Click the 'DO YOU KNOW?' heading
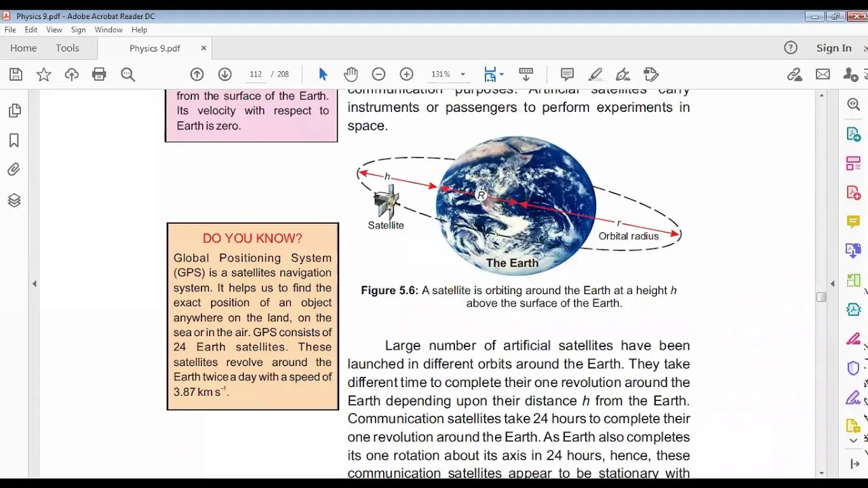This screenshot has width=868, height=488. click(x=252, y=238)
